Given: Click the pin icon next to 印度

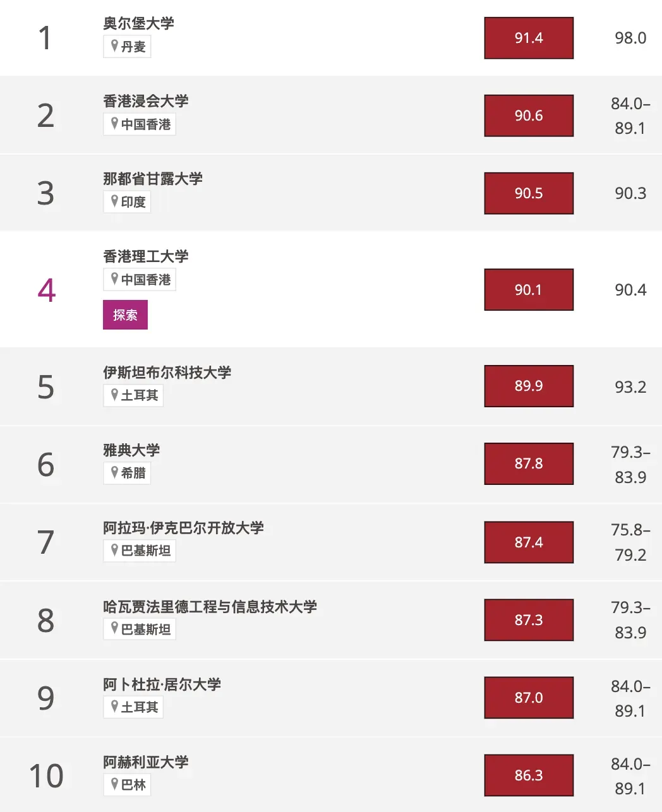Looking at the screenshot, I should coord(114,201).
